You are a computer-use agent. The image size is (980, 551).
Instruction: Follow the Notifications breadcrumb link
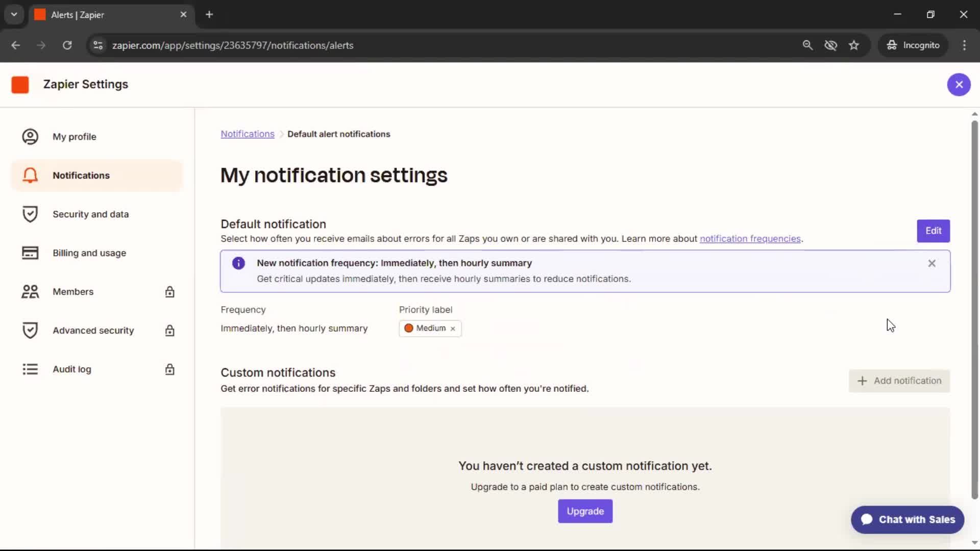[x=248, y=134]
